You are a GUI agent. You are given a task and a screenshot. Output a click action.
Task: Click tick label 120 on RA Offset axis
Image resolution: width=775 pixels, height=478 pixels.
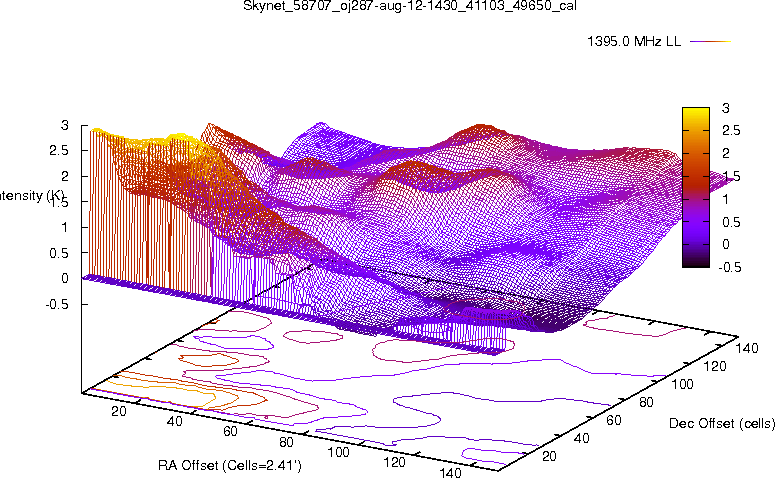pos(394,462)
